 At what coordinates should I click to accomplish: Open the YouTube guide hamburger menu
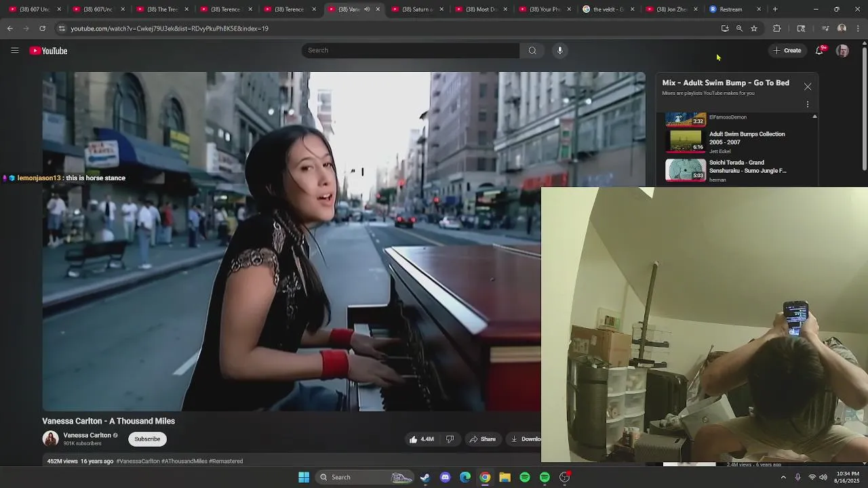tap(15, 50)
